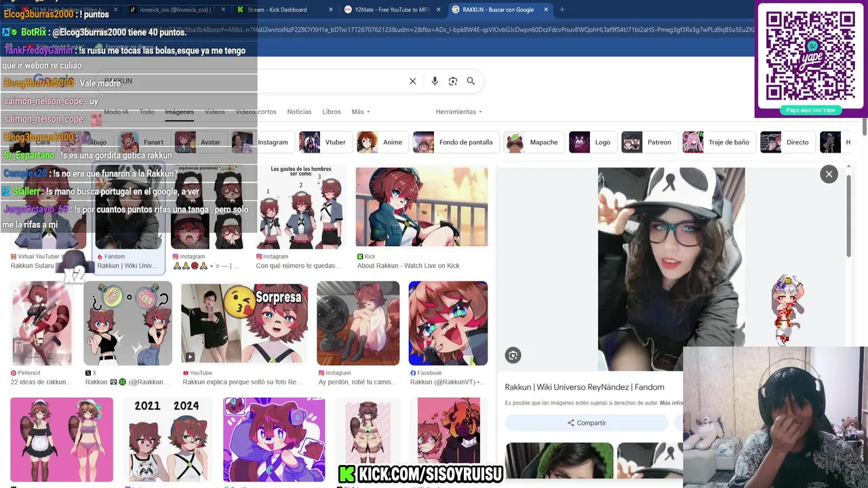Open Rakkun Wiki Universo ReyNández title link
The height and width of the screenshot is (488, 868).
585,387
